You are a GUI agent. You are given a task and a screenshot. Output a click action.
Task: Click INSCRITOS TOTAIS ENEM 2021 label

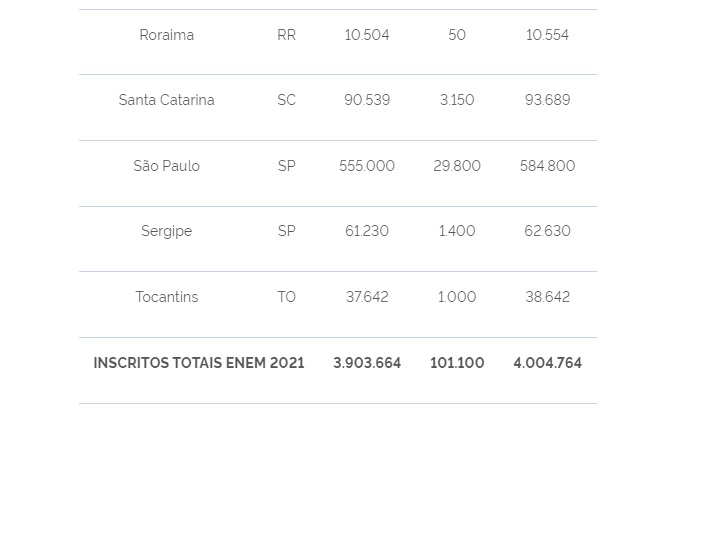point(199,363)
